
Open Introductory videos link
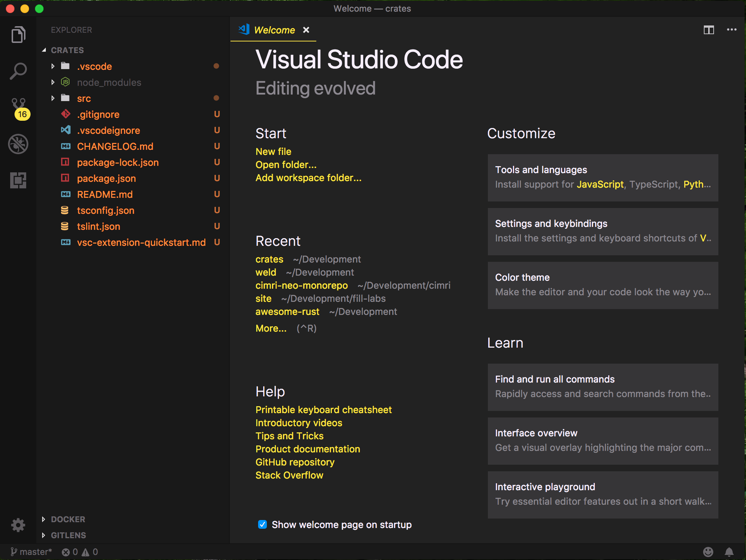tap(299, 423)
